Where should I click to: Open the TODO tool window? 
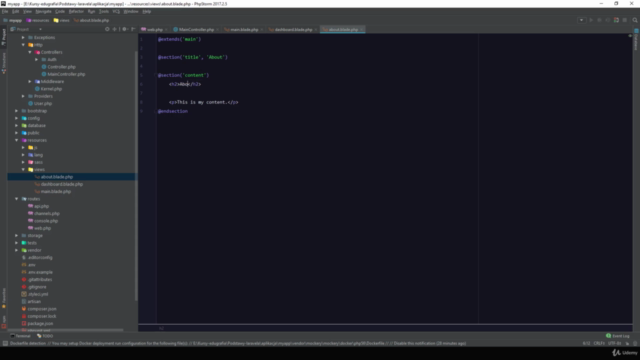point(45,336)
